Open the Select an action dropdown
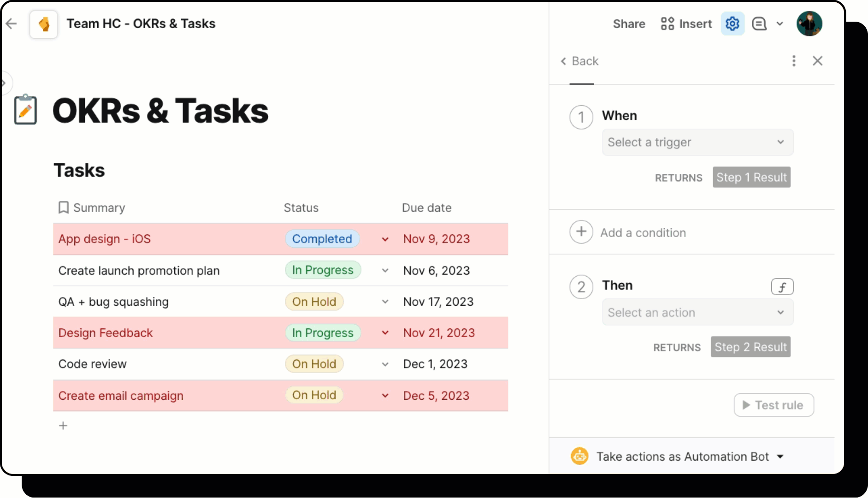The width and height of the screenshot is (868, 498). click(697, 312)
